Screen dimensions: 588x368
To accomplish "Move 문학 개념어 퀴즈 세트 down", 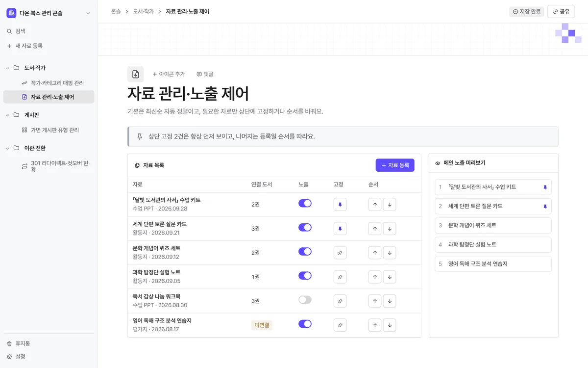I will (390, 253).
